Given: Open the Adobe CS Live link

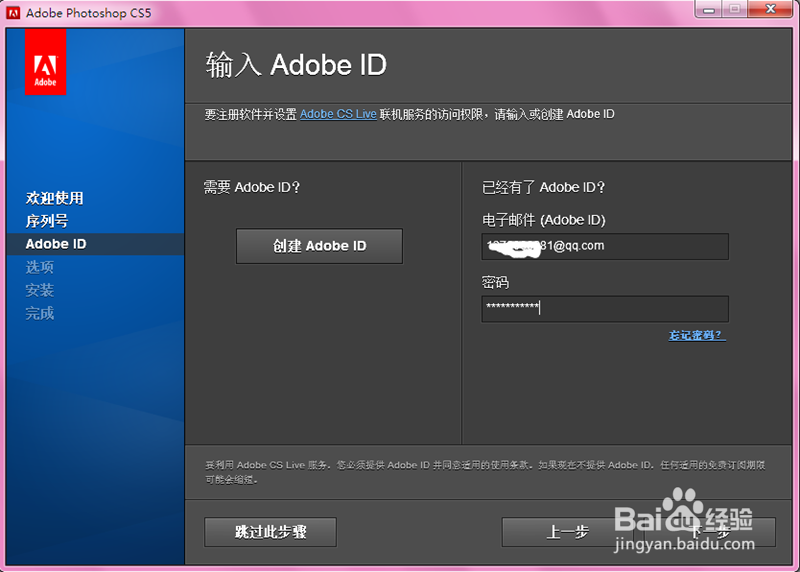Looking at the screenshot, I should [x=338, y=114].
